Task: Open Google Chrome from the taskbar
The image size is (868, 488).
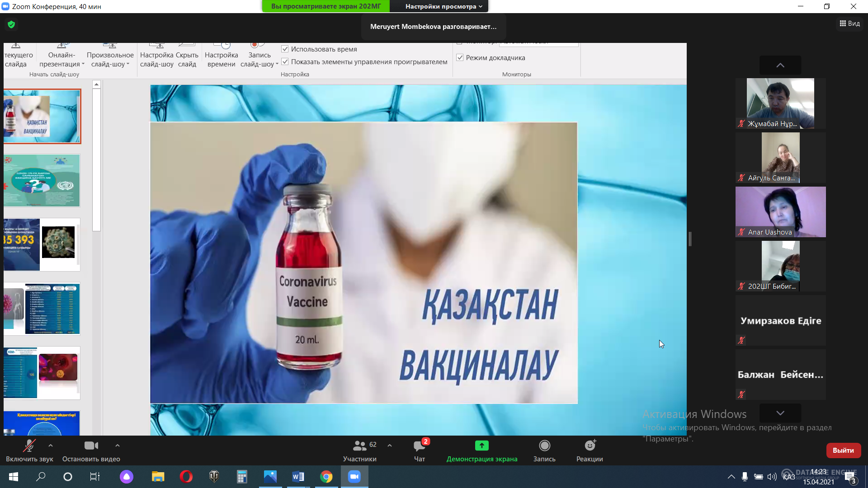Action: click(326, 477)
